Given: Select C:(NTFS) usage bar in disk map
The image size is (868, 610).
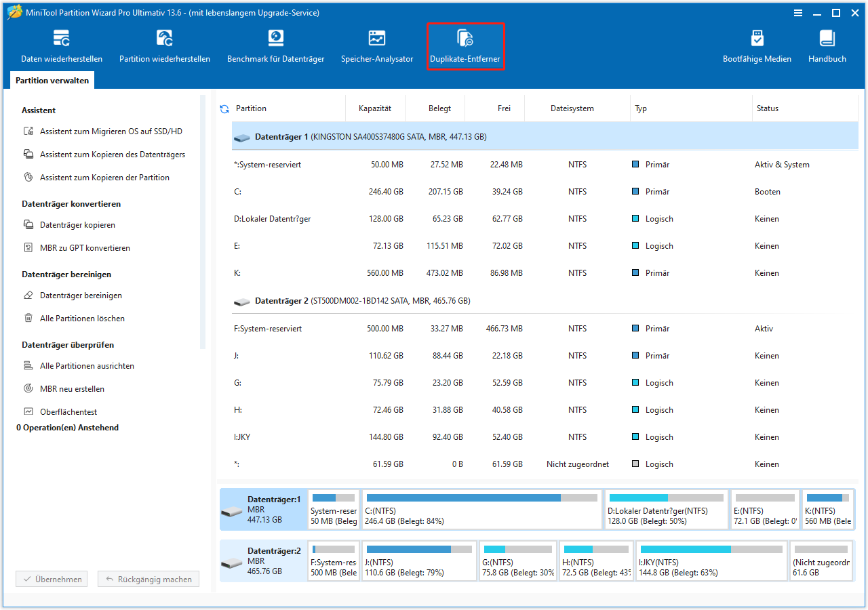Looking at the screenshot, I should tap(481, 497).
